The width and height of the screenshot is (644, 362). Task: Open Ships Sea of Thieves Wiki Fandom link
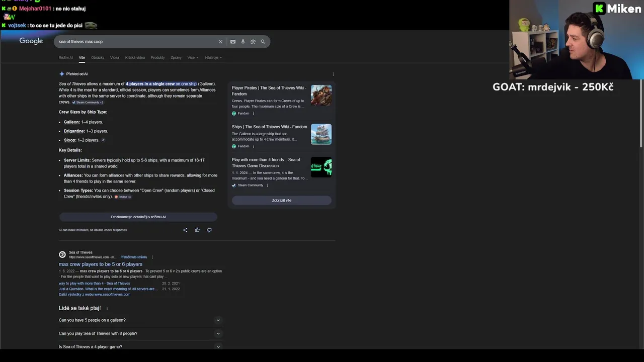[269, 127]
